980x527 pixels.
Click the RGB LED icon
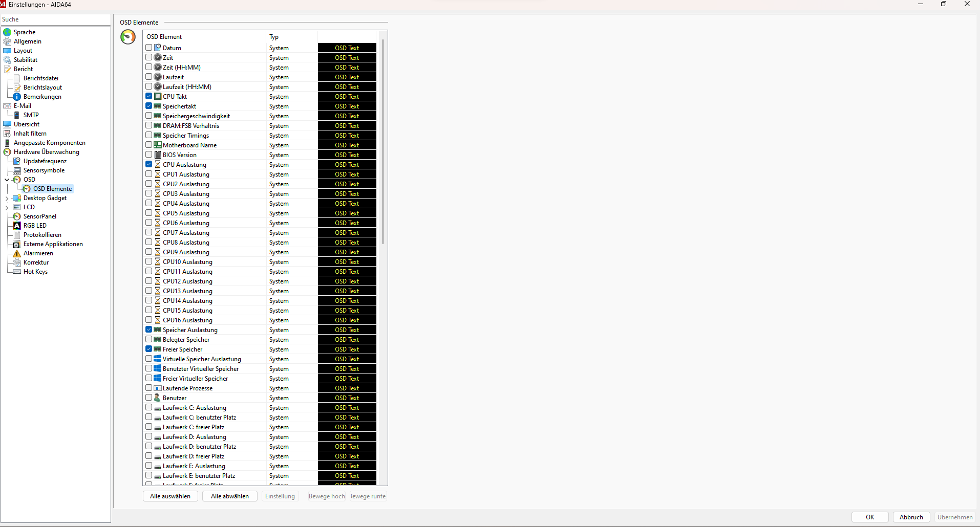17,226
